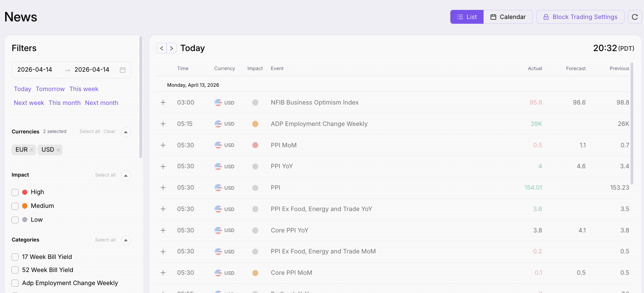The height and width of the screenshot is (293, 644).
Task: Click the Actual column header
Action: [535, 68]
